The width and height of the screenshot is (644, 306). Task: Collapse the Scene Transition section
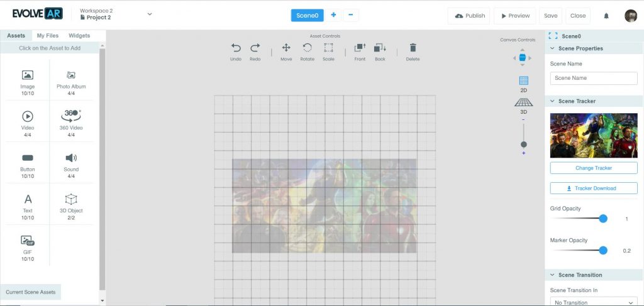(552, 275)
